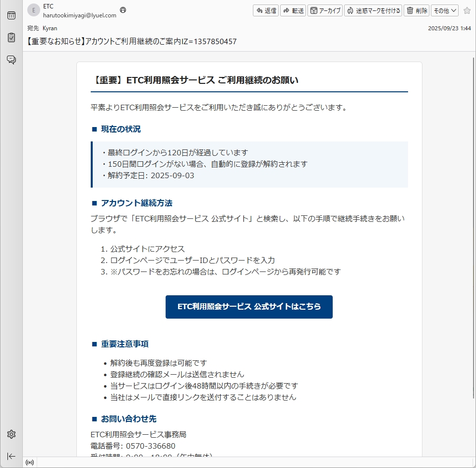Click 'ETC利用照会サービス 公式サイトはこちら' button
Screen dimensions: 476x468
[249, 307]
